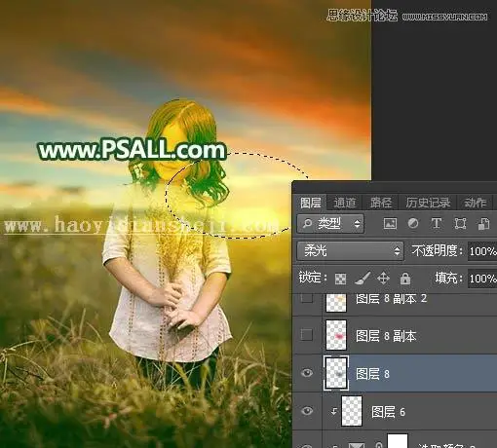Filter layers by type (T) icon
Screen dimensions: 497x448
coord(437,223)
